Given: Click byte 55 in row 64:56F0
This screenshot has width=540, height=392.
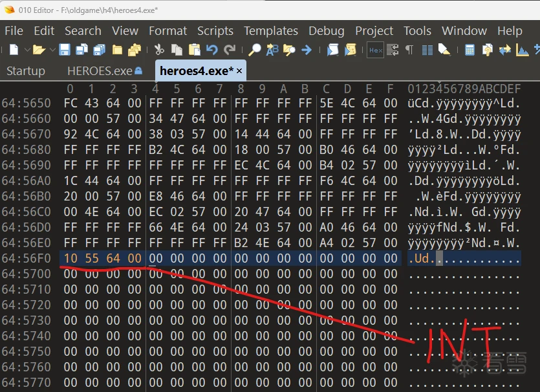Looking at the screenshot, I should [92, 258].
